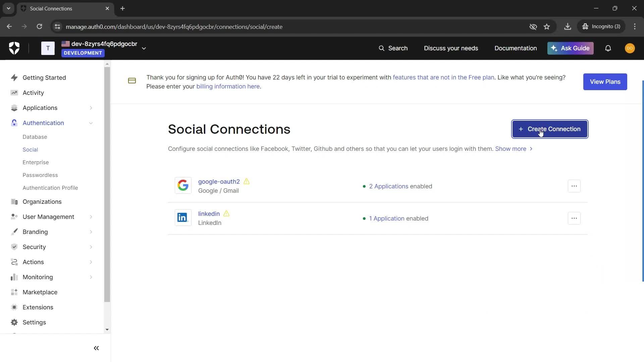
Task: Click the Security shield check icon
Action: tap(14, 247)
